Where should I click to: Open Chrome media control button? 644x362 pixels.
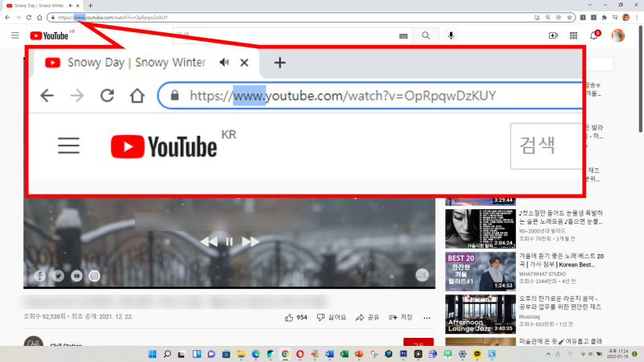tap(615, 17)
